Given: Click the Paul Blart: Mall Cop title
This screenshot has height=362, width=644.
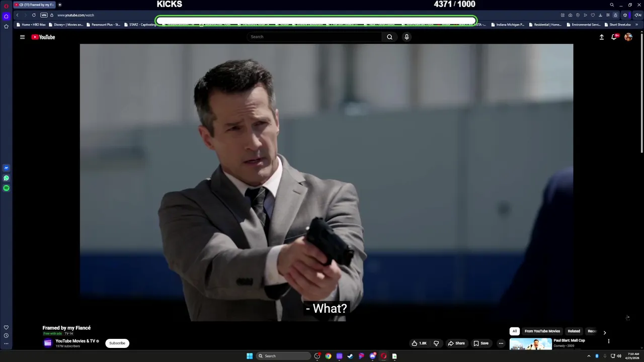Looking at the screenshot, I should [x=569, y=340].
